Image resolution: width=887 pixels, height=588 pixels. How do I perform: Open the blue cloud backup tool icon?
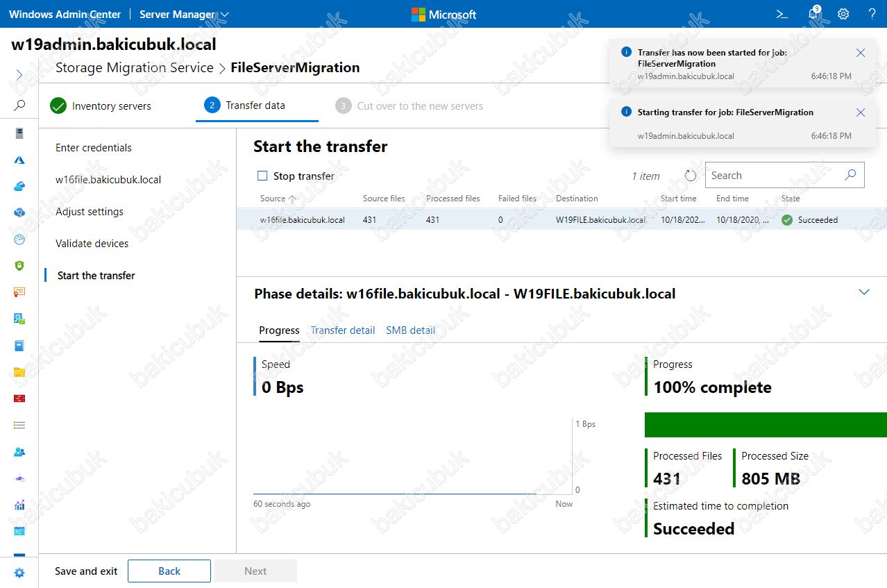point(19,186)
